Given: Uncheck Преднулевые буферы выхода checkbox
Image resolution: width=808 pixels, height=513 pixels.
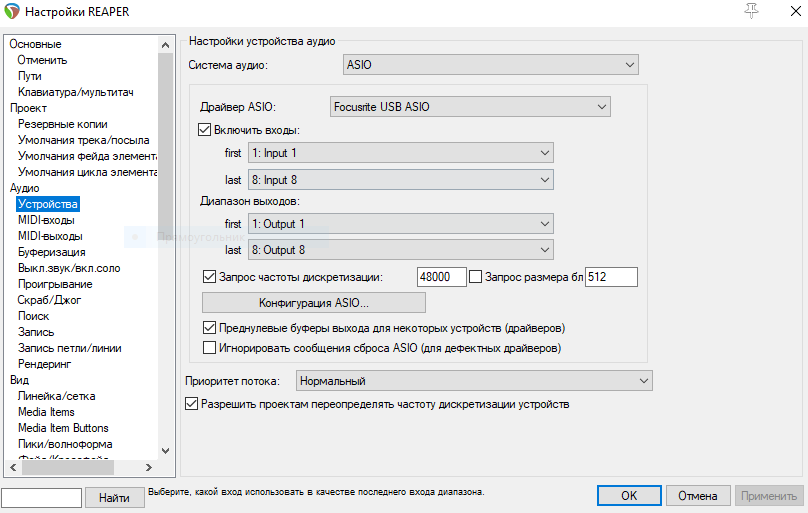Looking at the screenshot, I should pos(210,327).
